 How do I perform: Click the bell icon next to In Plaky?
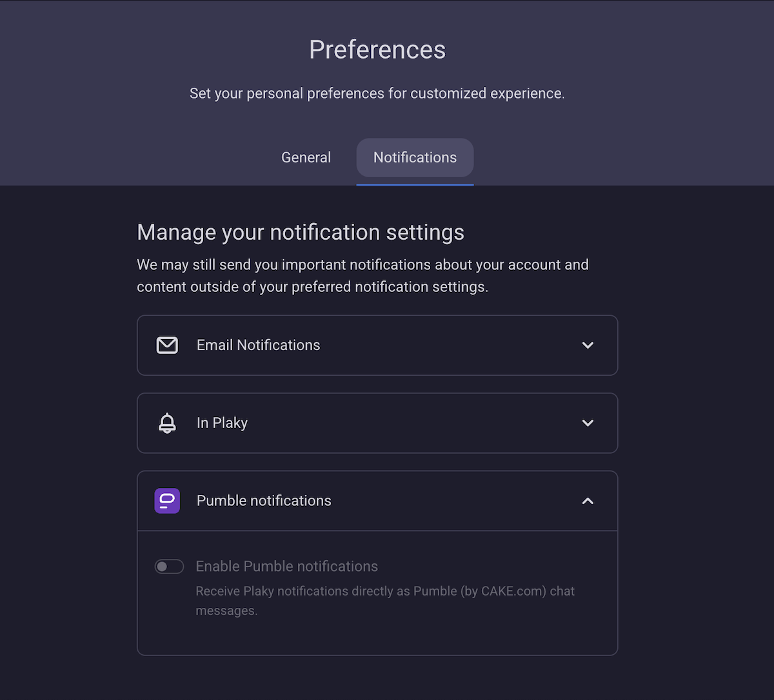coord(167,423)
